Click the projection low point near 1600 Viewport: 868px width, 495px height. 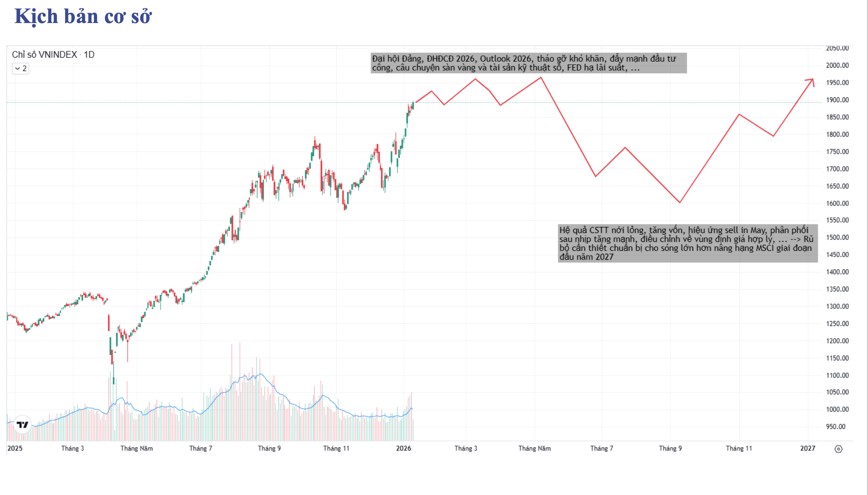tap(680, 203)
